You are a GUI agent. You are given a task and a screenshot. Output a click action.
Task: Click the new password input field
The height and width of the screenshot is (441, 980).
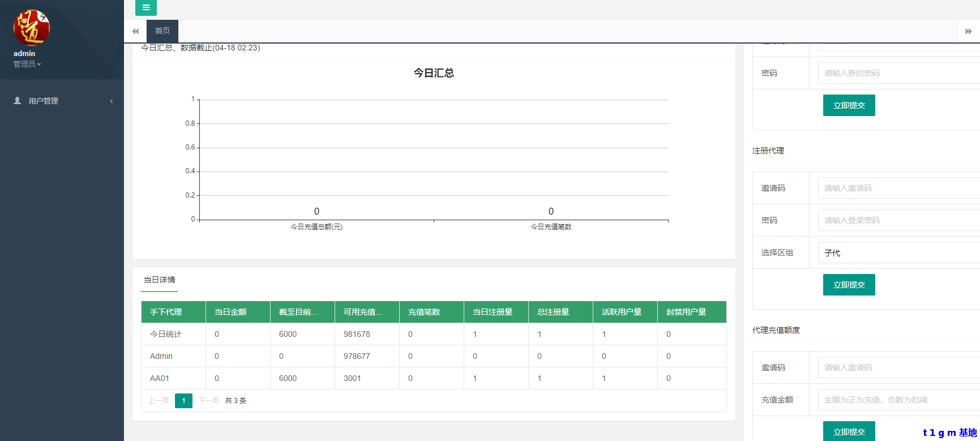pos(898,73)
